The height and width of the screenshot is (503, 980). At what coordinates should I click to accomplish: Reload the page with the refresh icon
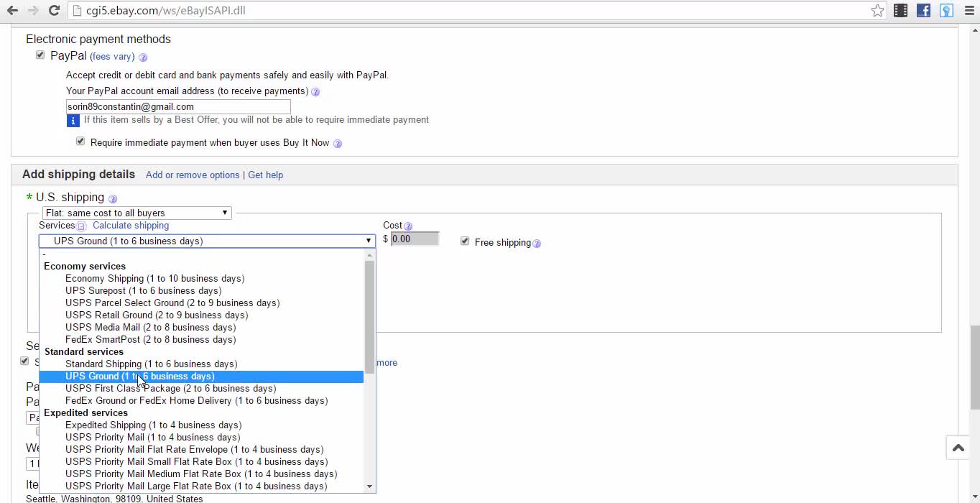54,11
